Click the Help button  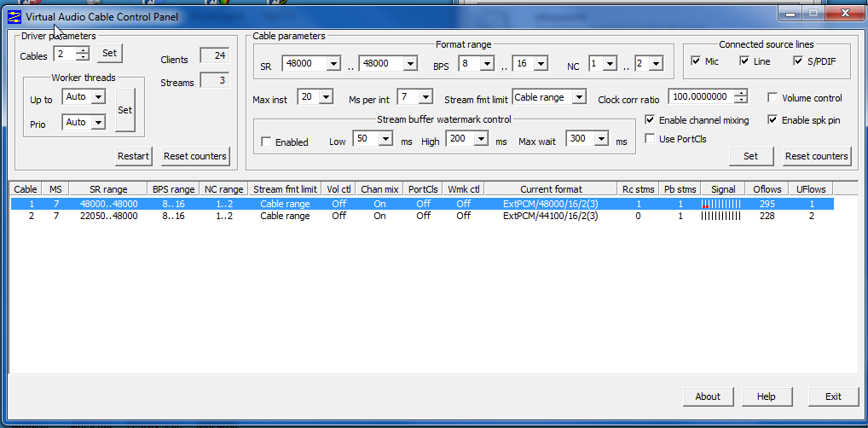click(767, 396)
